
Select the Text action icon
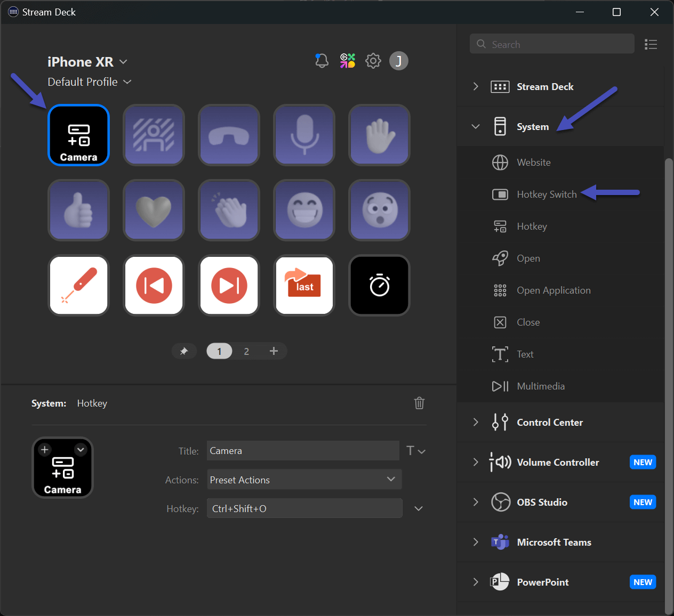point(500,354)
